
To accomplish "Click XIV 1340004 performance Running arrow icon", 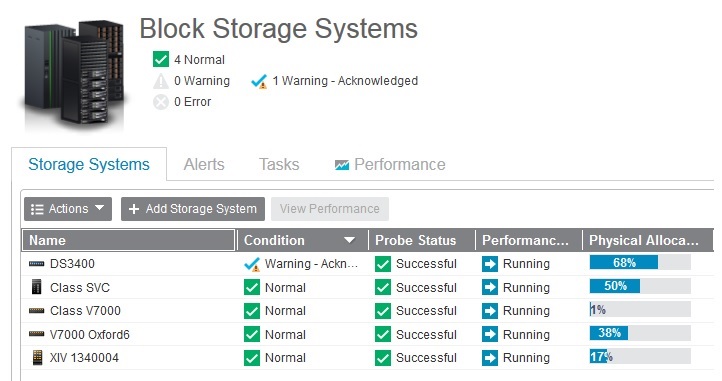I will tap(490, 358).
